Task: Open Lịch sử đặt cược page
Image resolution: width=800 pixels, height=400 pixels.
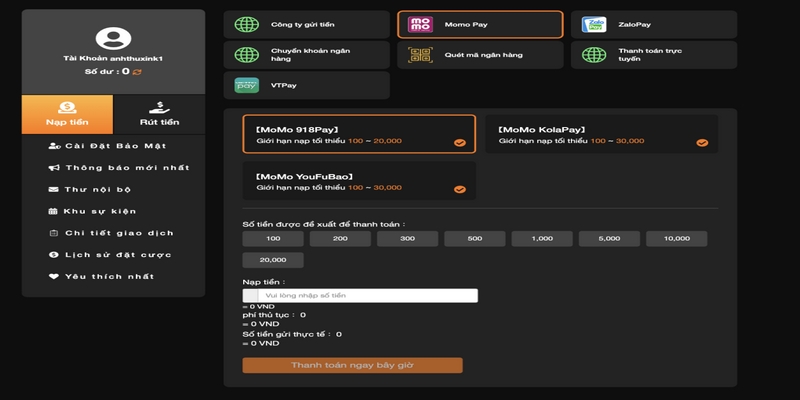Action: [x=112, y=255]
